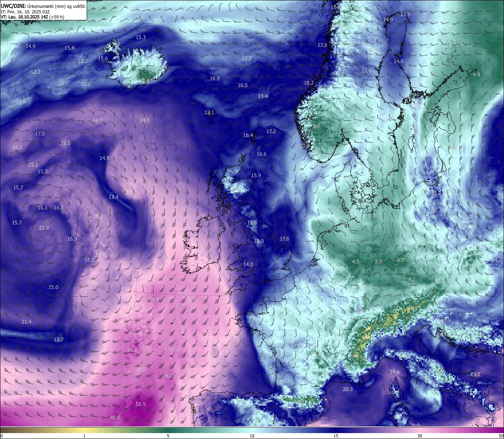This screenshot has width=504, height=439.
Task: Select the 17.0 value label
Action: click(40, 133)
